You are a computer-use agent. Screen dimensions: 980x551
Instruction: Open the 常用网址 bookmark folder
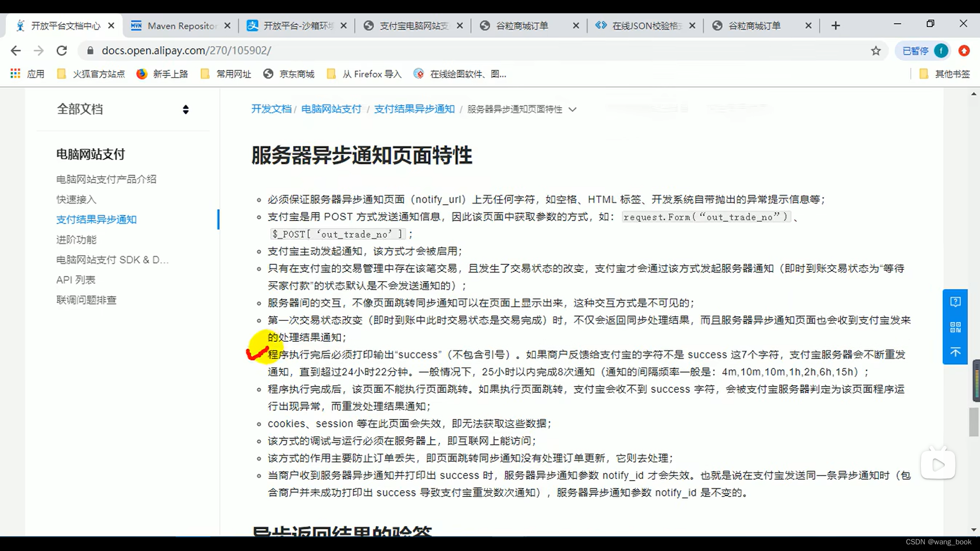[226, 74]
